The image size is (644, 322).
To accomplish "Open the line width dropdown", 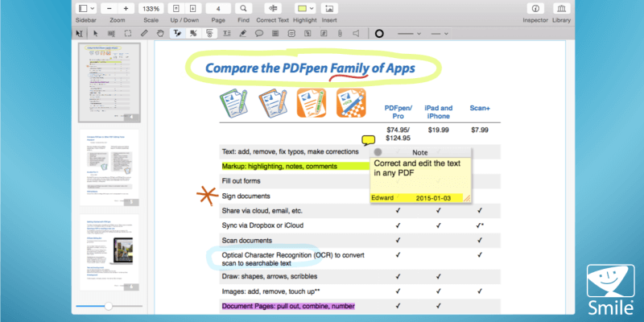I will coord(410,34).
